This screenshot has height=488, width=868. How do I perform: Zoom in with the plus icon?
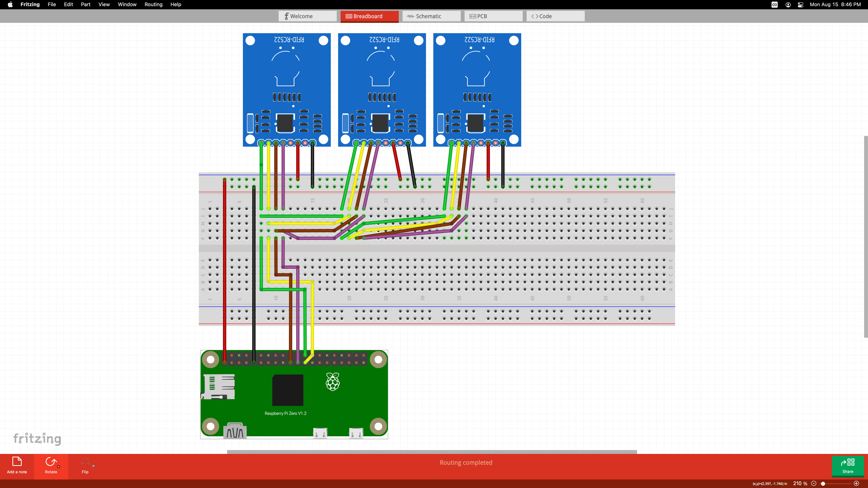click(x=856, y=483)
